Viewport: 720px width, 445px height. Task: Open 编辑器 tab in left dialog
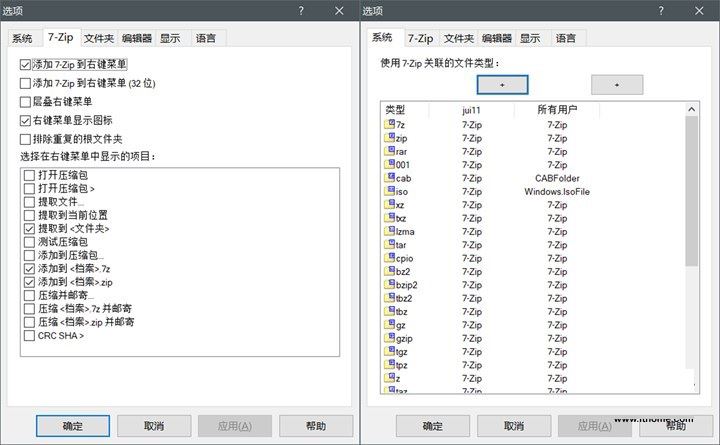coord(137,38)
